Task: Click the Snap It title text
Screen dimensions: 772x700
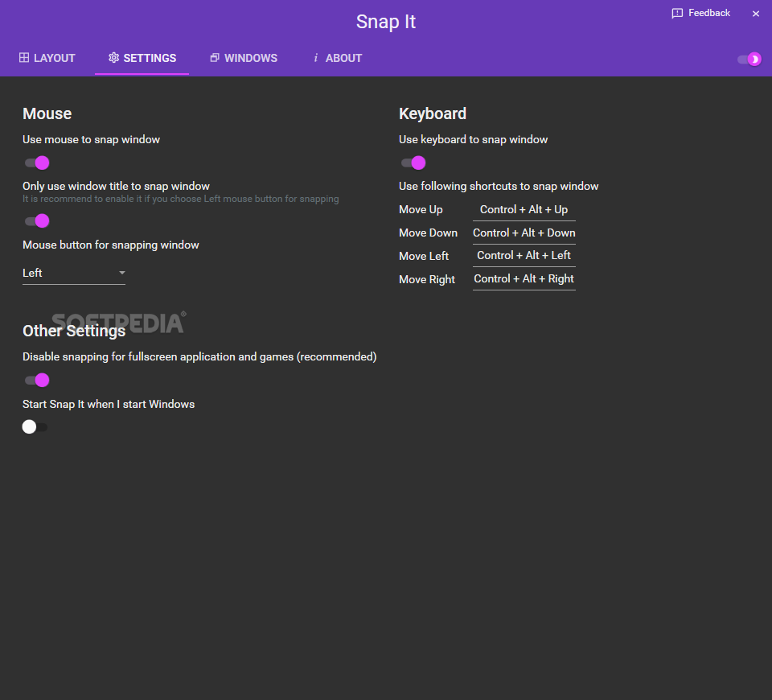Action: coord(386,22)
